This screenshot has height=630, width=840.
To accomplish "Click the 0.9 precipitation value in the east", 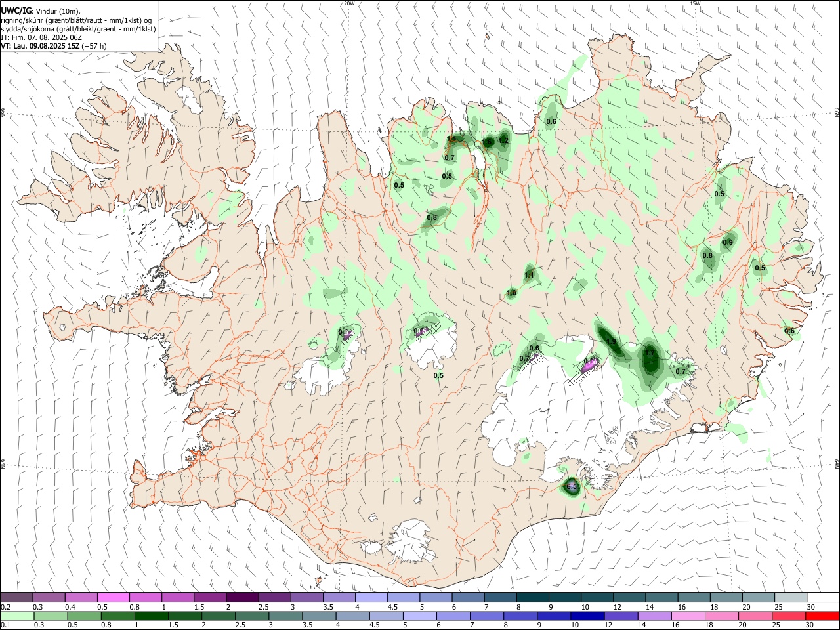I will click(x=728, y=242).
